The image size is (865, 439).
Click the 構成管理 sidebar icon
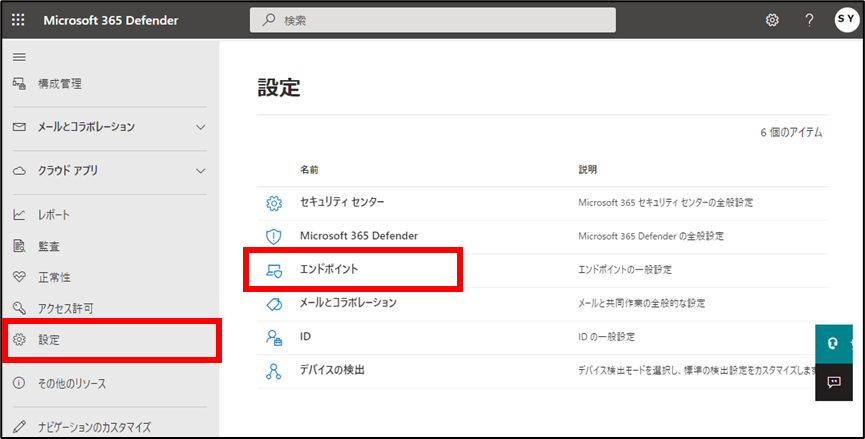click(19, 84)
